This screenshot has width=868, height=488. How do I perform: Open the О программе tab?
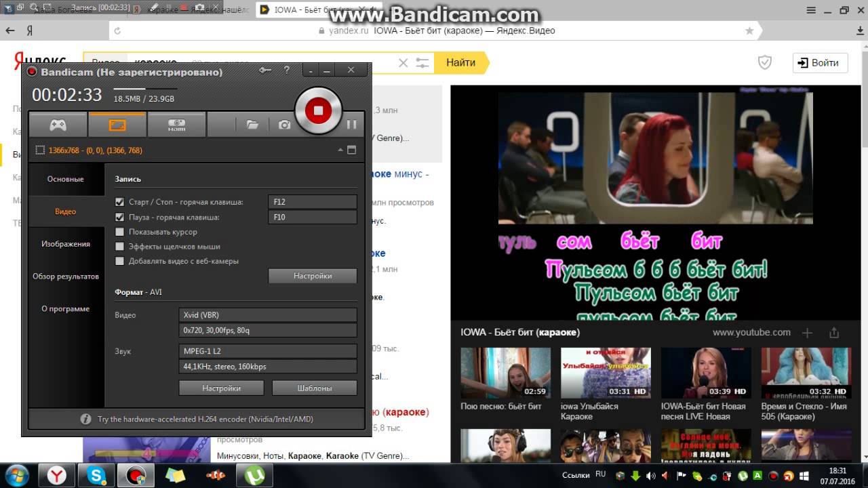(66, 309)
